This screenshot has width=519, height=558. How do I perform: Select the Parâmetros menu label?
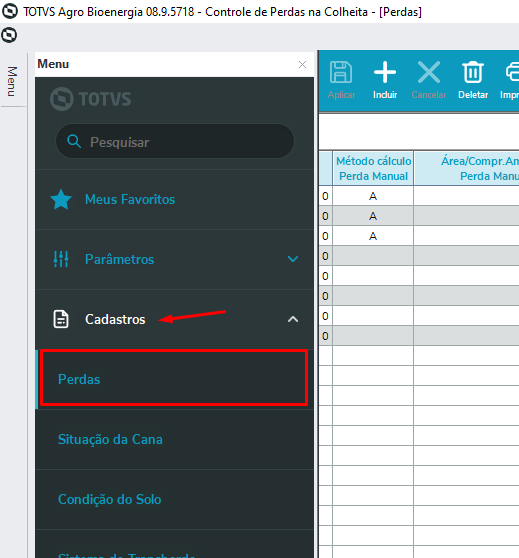click(x=119, y=259)
